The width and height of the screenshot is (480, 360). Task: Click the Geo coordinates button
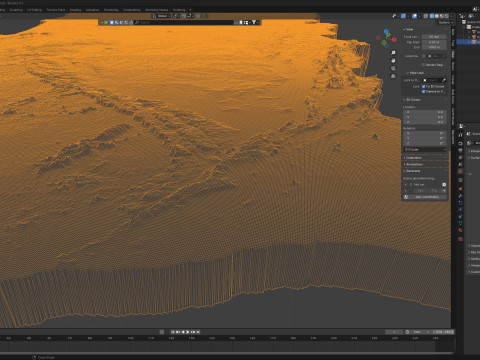tap(428, 197)
